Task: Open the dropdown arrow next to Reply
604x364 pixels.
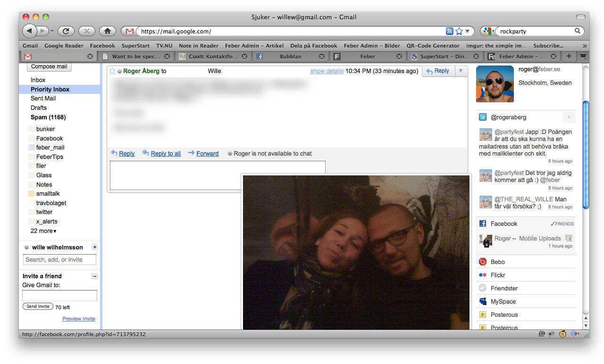Action: point(460,71)
